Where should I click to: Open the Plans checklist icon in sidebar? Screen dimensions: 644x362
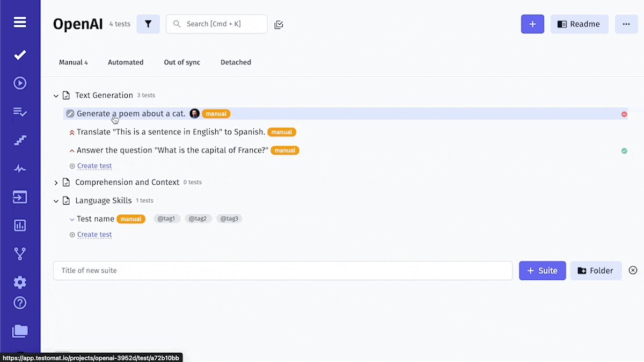(20, 112)
